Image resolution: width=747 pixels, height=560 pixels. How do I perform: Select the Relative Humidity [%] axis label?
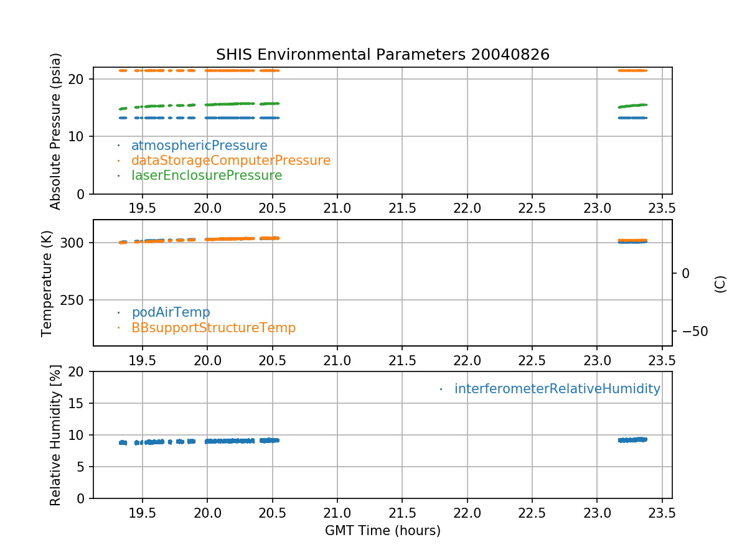click(x=56, y=435)
